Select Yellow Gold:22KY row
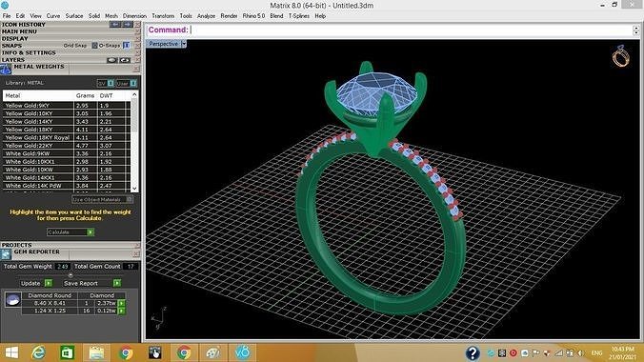Screen dimensions: 644x362 [x=67, y=146]
